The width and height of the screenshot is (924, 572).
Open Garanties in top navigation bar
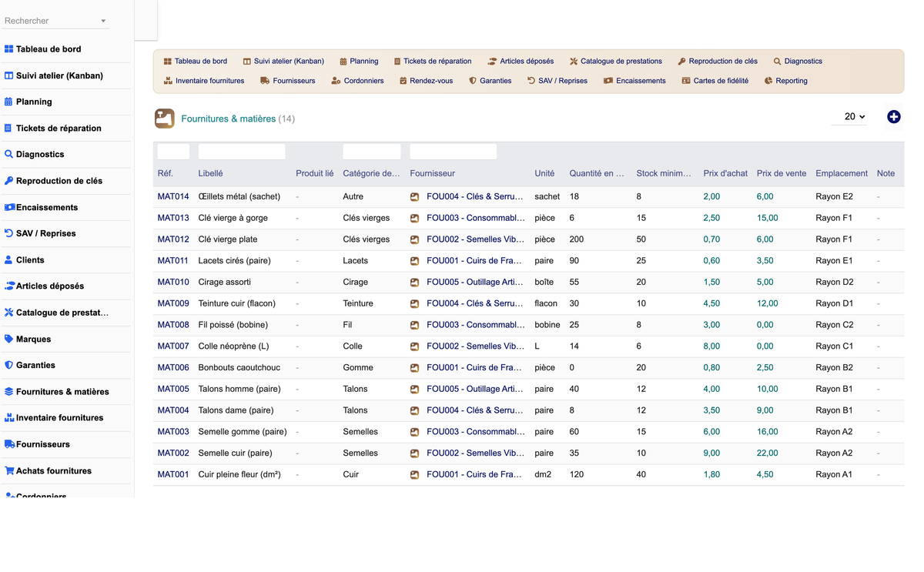click(x=490, y=81)
